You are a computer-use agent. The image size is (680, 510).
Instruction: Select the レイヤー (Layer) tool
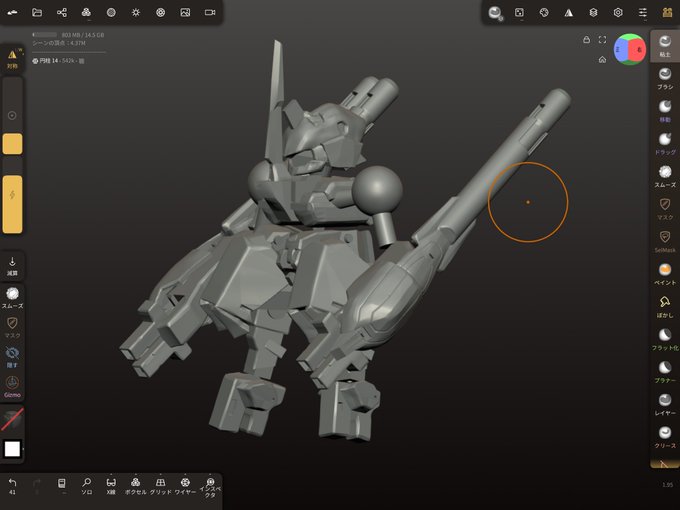pos(665,405)
